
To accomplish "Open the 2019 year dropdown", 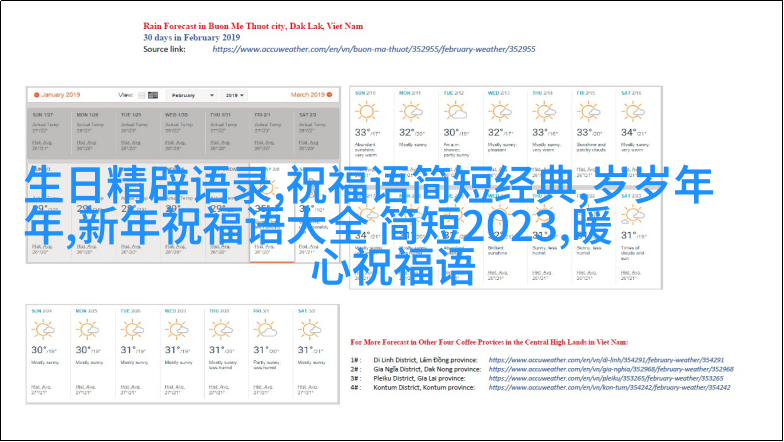I will pos(234,95).
